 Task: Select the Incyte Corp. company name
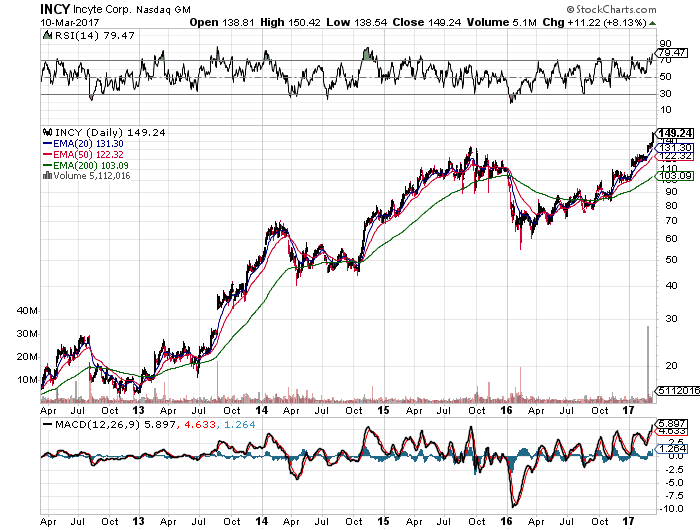(102, 9)
